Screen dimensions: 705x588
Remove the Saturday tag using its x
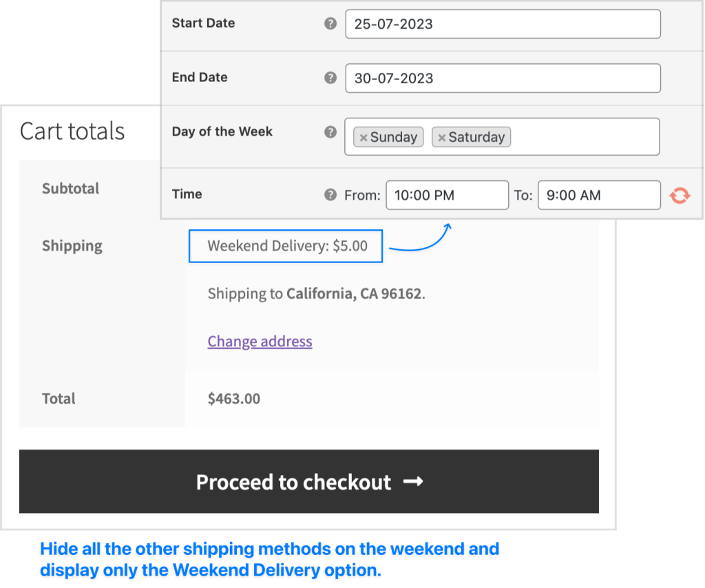(441, 138)
